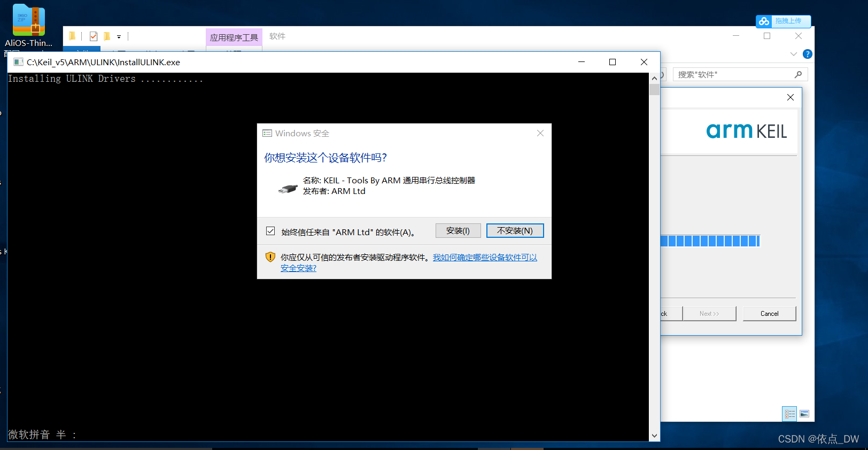Click the console window icon of InstallULINK.exe
Viewport: 868px width, 450px height.
click(18, 62)
